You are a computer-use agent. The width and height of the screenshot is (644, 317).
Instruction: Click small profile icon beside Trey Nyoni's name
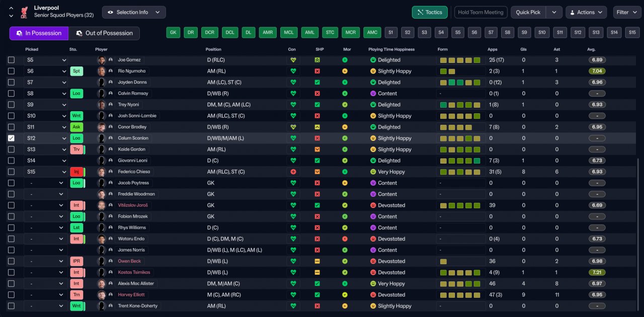coord(111,105)
